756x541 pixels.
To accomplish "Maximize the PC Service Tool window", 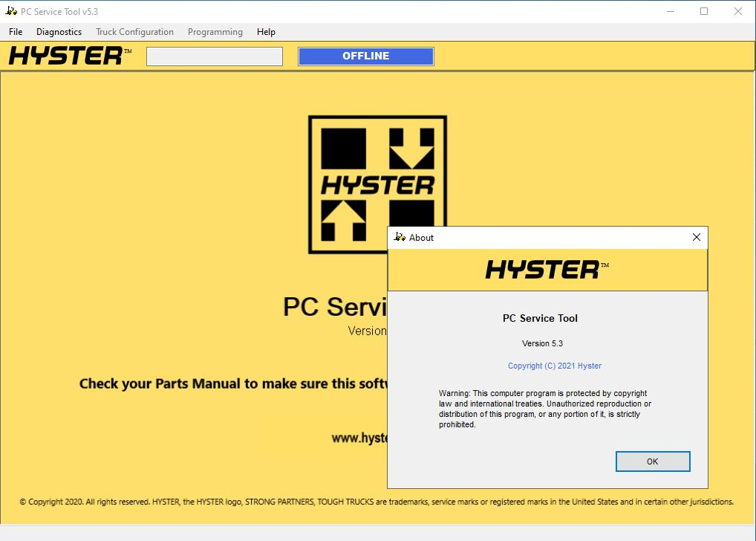I will pos(704,11).
